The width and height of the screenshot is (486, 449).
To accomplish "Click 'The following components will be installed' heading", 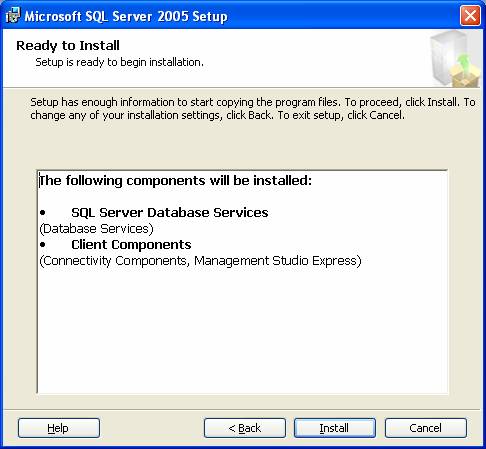I will point(176,181).
